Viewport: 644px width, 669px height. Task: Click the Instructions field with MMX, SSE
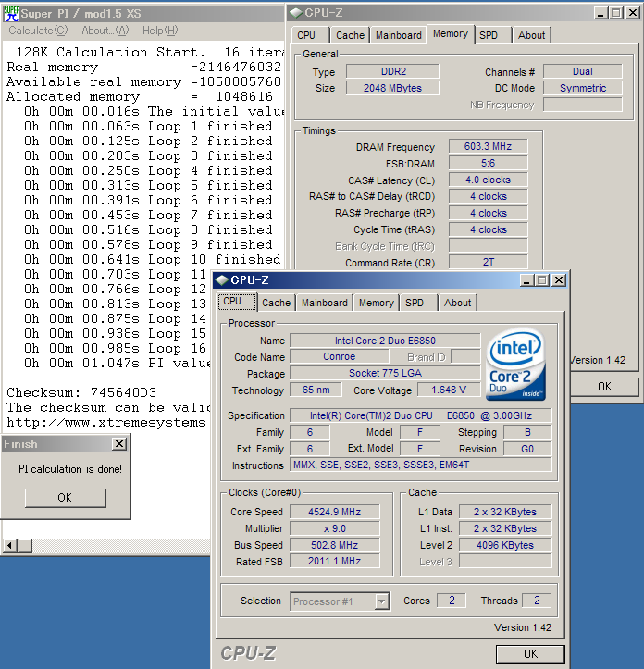tap(420, 465)
